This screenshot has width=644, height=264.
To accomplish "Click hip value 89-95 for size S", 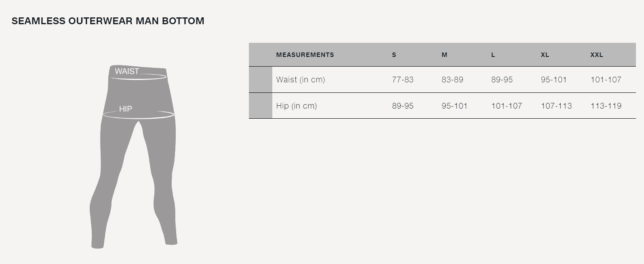I will 403,106.
